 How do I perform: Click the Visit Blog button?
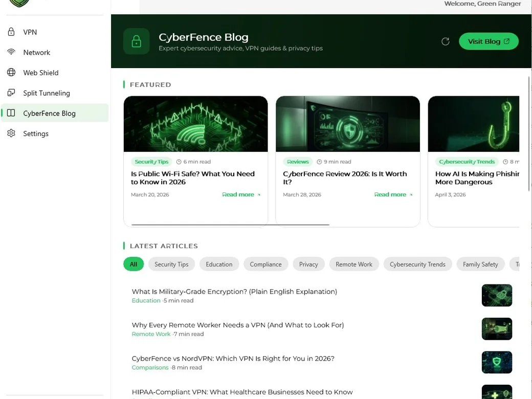[489, 41]
